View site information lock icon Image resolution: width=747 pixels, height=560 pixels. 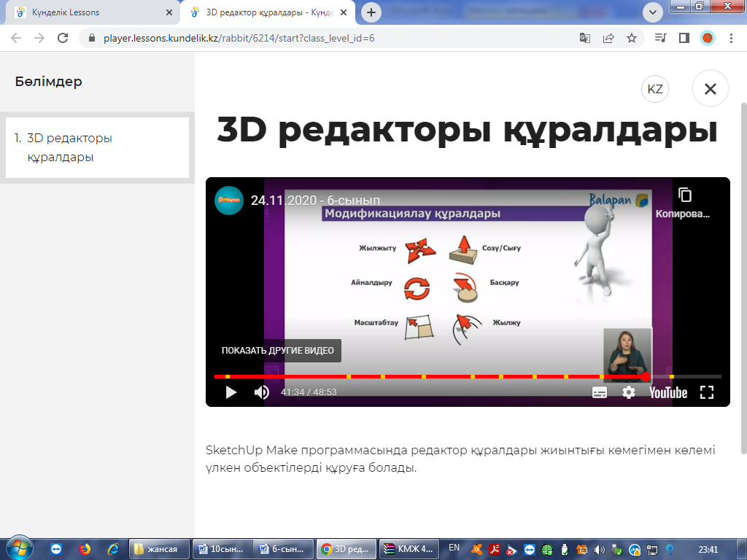(x=92, y=38)
